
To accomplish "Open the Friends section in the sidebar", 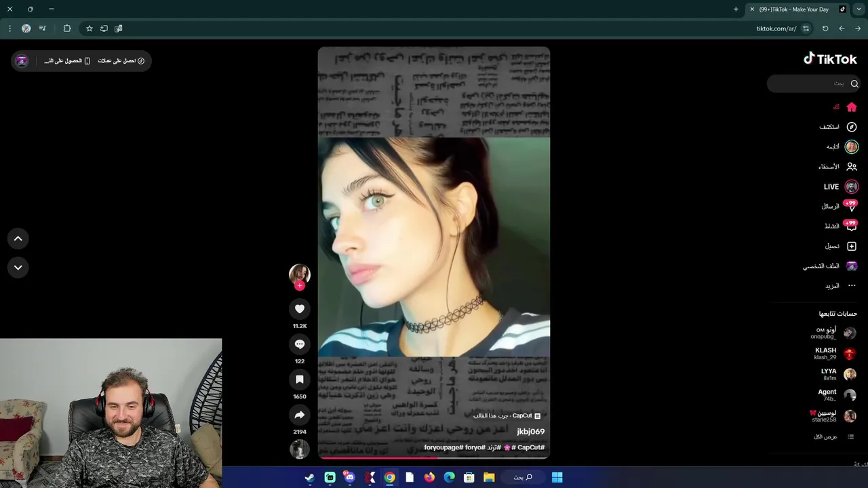I will point(838,167).
